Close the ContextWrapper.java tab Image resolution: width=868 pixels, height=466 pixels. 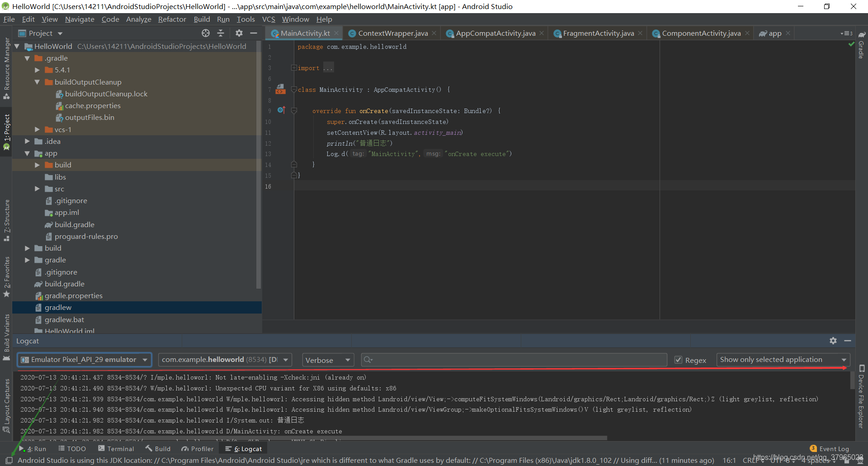[434, 33]
